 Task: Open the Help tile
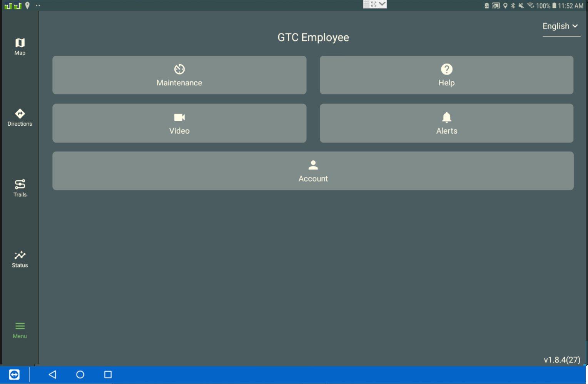[446, 75]
